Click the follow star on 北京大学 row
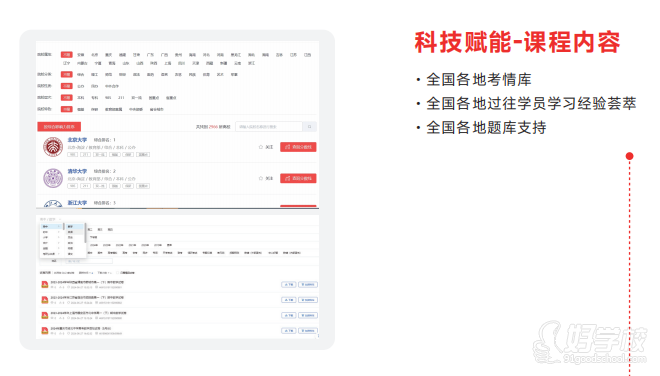Viewport: 660px width, 376px height. point(261,147)
